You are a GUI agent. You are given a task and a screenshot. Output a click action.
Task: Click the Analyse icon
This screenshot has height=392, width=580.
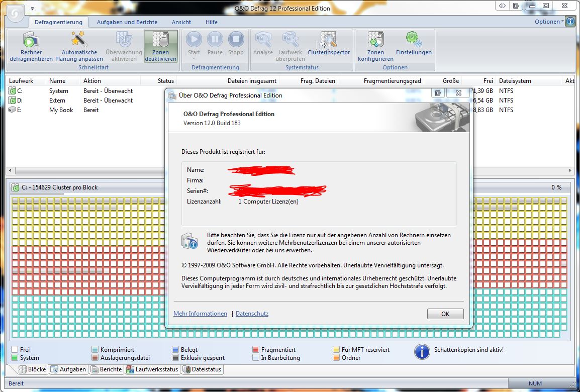click(263, 40)
